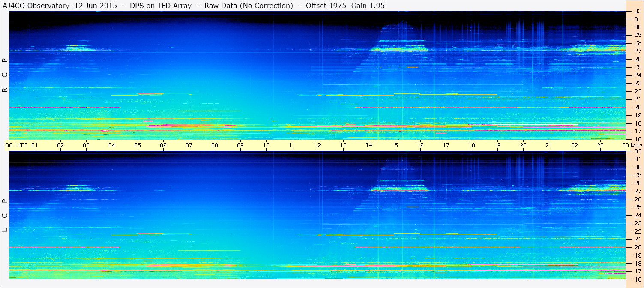Click the vertical RCP panel label
This screenshot has width=644, height=288.
click(5, 75)
